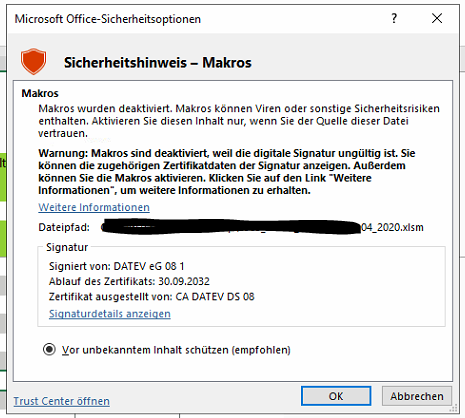Open help via the question mark icon
The image size is (465, 418).
pyautogui.click(x=394, y=18)
